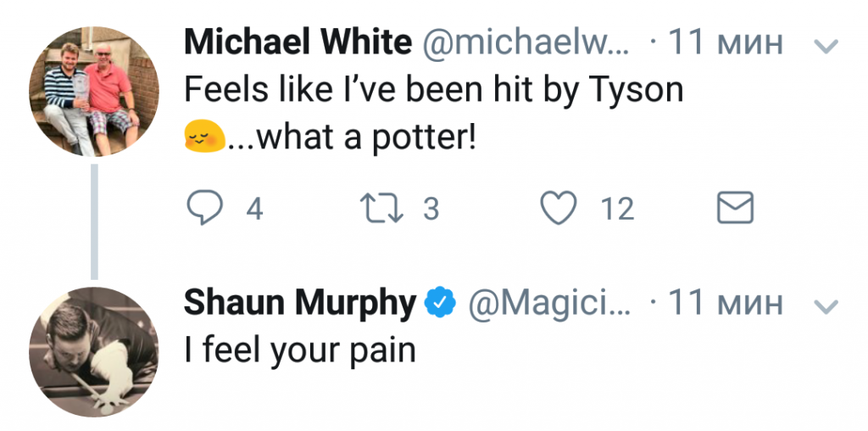
Task: Click the retweet count of 3
Action: (431, 209)
